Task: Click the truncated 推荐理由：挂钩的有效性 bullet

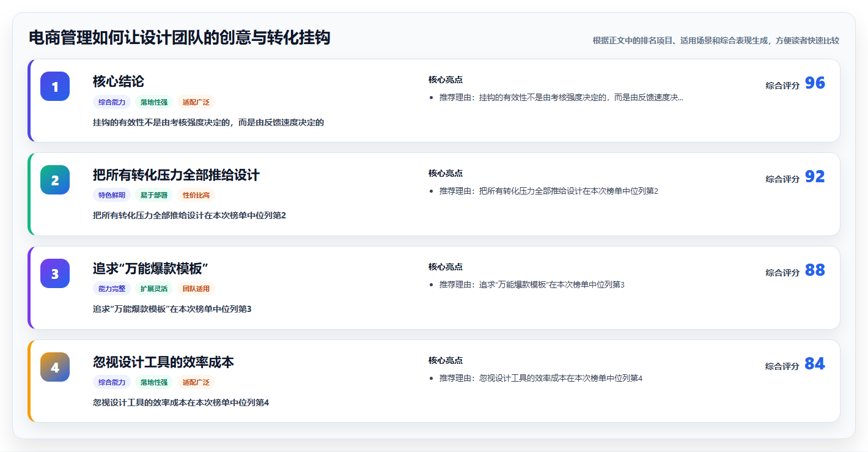Action: click(x=561, y=97)
